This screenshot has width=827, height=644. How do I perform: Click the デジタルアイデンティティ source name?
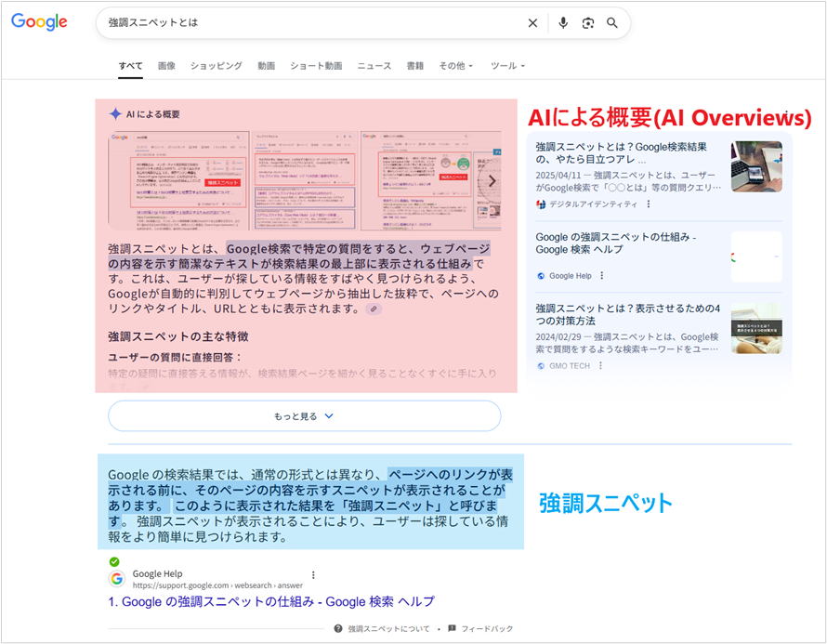point(594,204)
